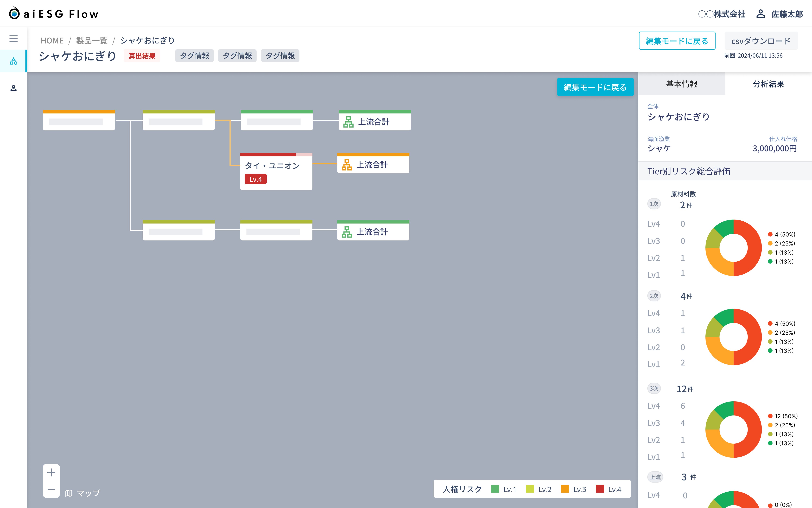
Task: Open the 佐藤太郎 user name
Action: (787, 14)
